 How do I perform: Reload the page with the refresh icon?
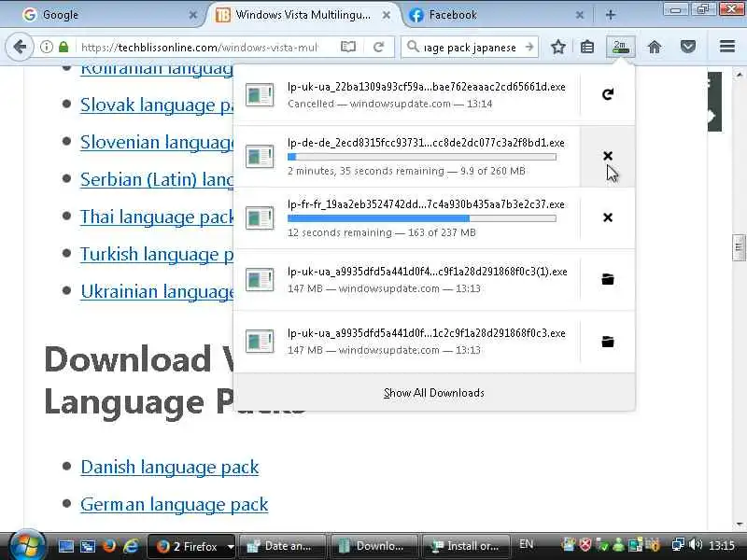coord(379,47)
